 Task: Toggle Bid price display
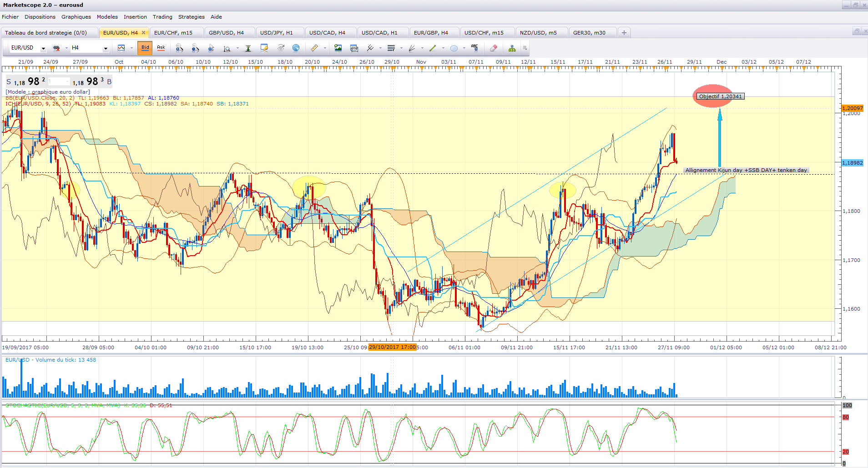145,47
